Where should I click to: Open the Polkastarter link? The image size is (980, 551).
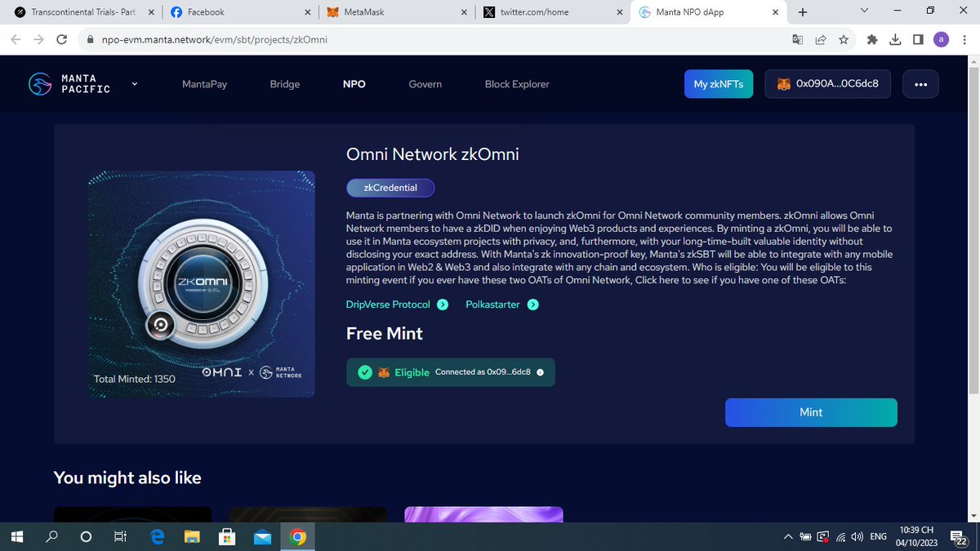(492, 304)
